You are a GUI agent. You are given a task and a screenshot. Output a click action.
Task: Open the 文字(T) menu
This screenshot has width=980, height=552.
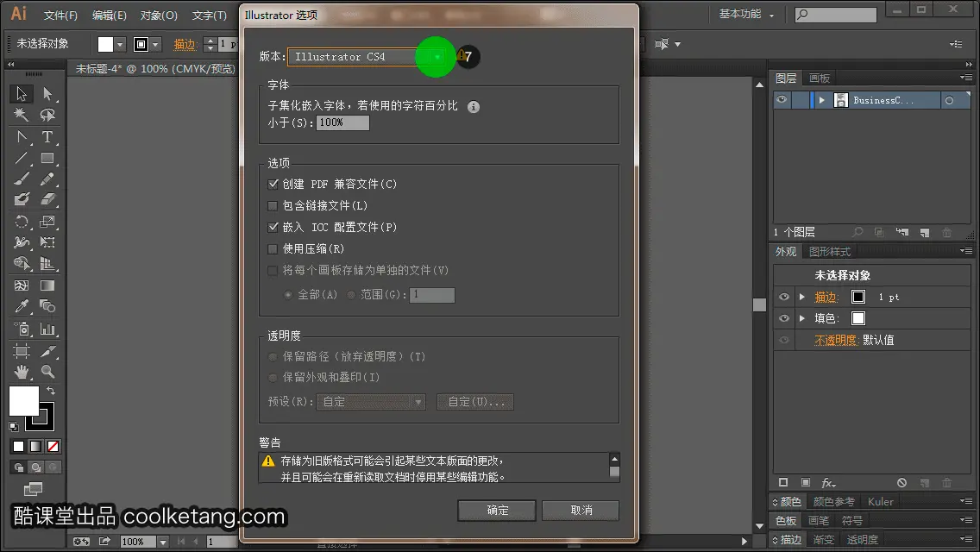209,15
